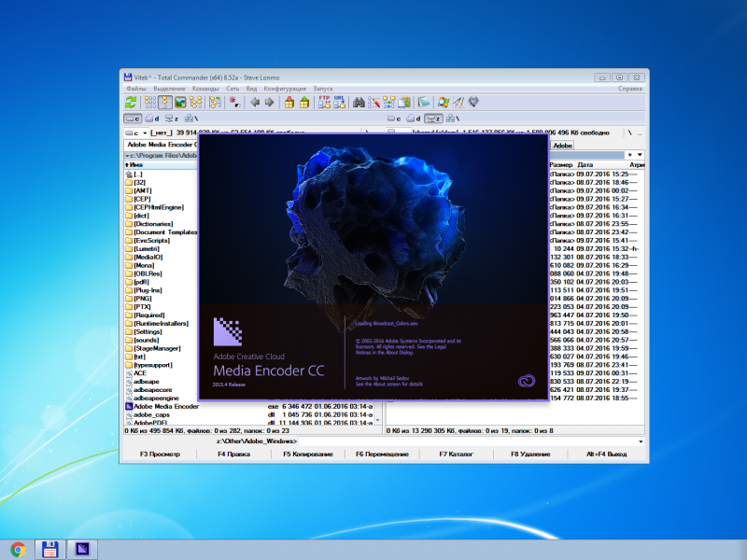Click the F6 Перемещение button

click(382, 455)
